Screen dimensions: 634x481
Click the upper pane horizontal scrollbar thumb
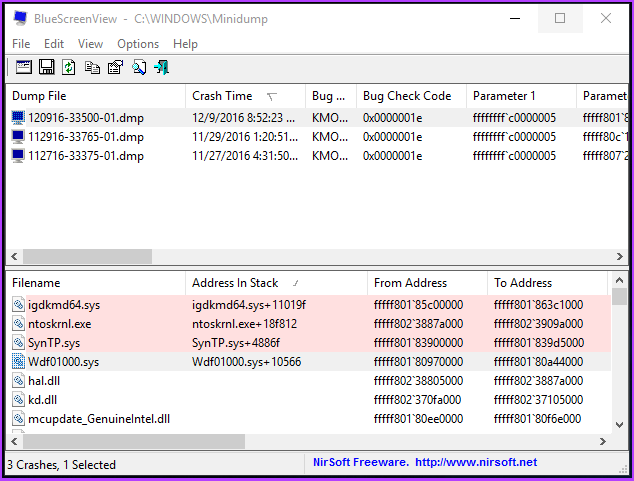(x=87, y=256)
